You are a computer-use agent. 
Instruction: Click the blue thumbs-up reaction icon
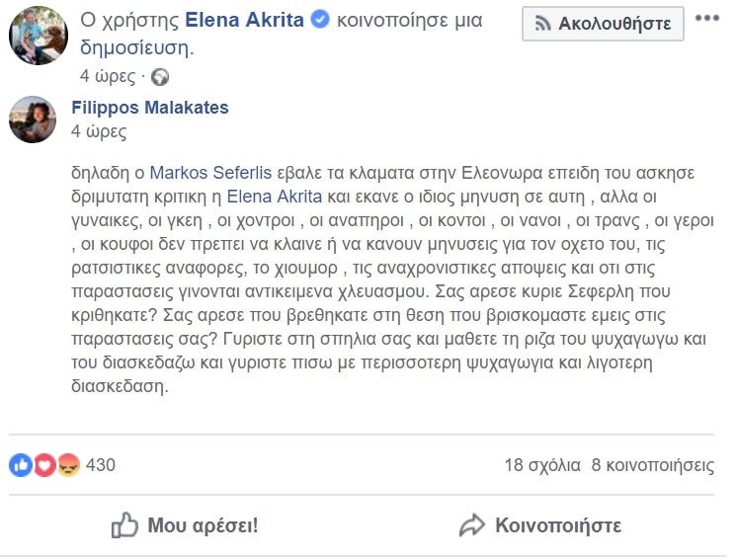click(21, 464)
